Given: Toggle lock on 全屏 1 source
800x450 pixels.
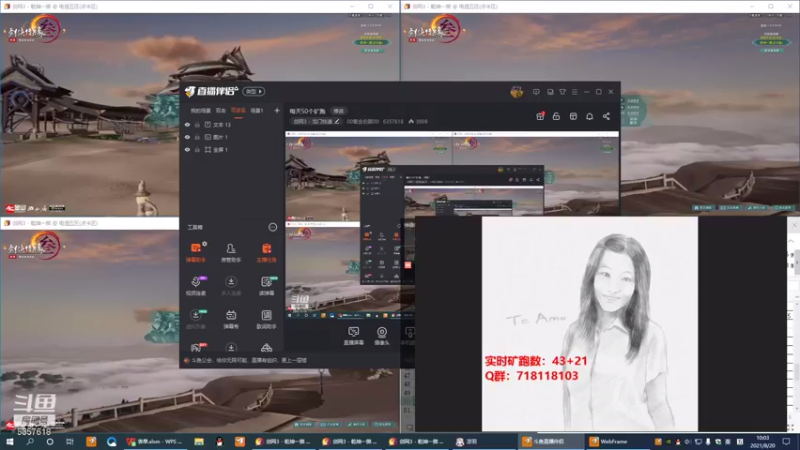Looking at the screenshot, I should (197, 149).
